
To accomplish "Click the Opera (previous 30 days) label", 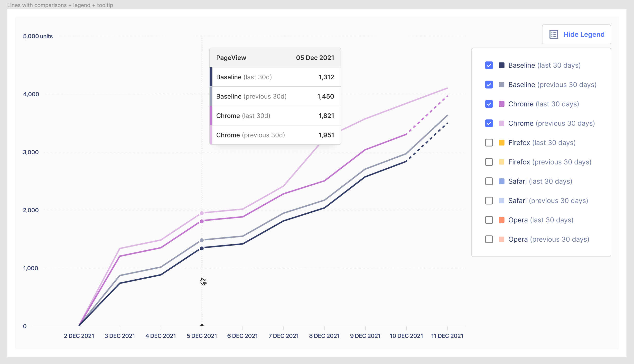I will [549, 239].
